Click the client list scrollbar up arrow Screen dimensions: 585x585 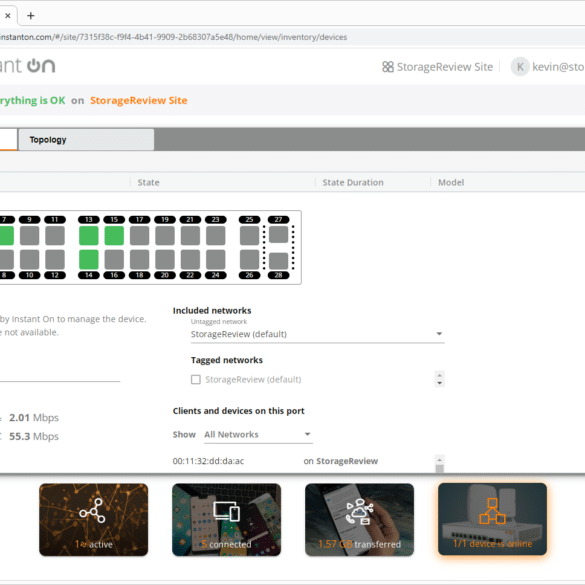pos(439,460)
